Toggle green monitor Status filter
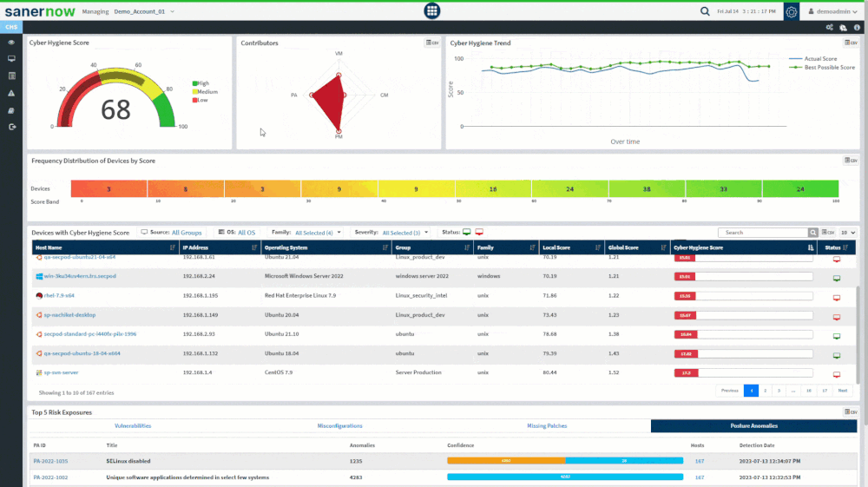Screen dimensions: 868x487 pos(467,232)
